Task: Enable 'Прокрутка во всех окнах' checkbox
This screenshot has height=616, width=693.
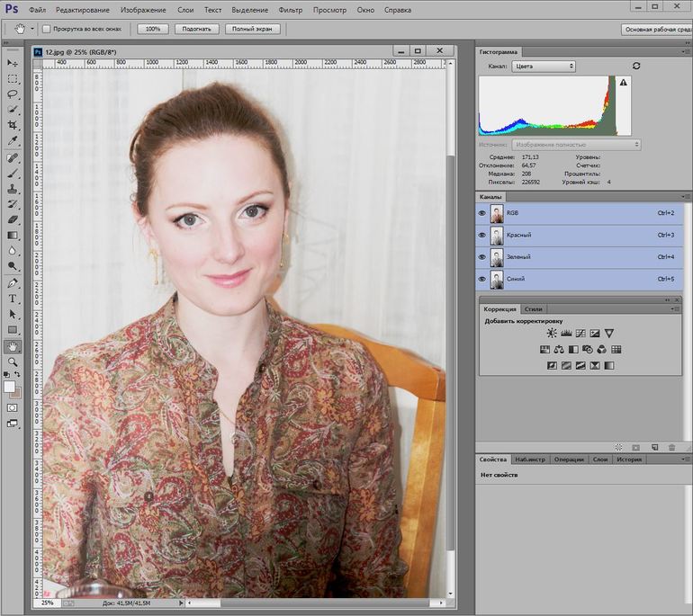Action: 46,29
